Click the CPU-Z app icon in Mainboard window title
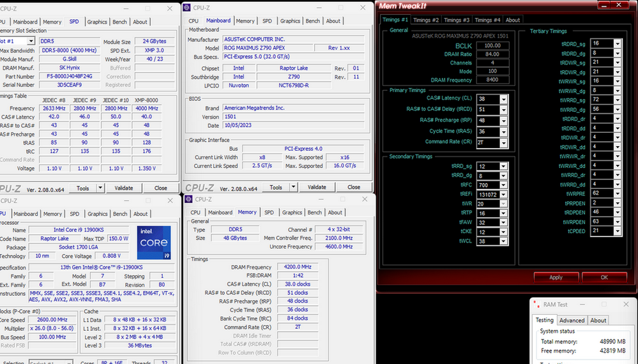This screenshot has width=638, height=364. 186,7
